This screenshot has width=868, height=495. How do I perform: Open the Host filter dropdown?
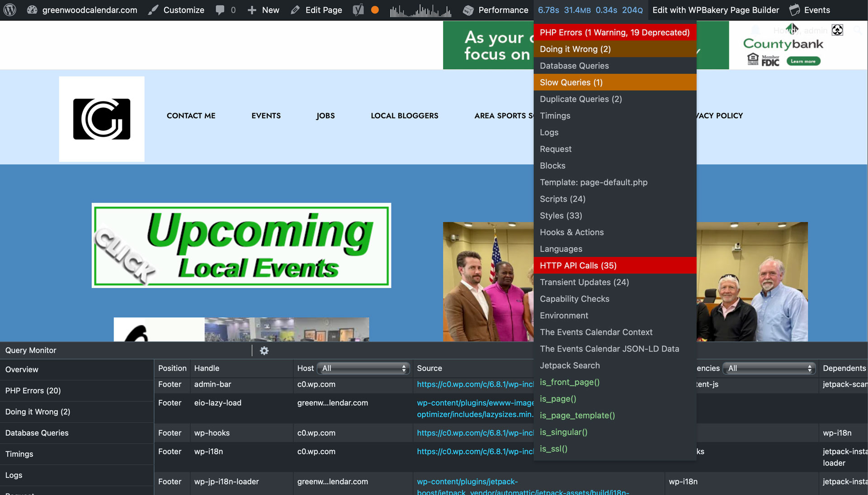363,368
